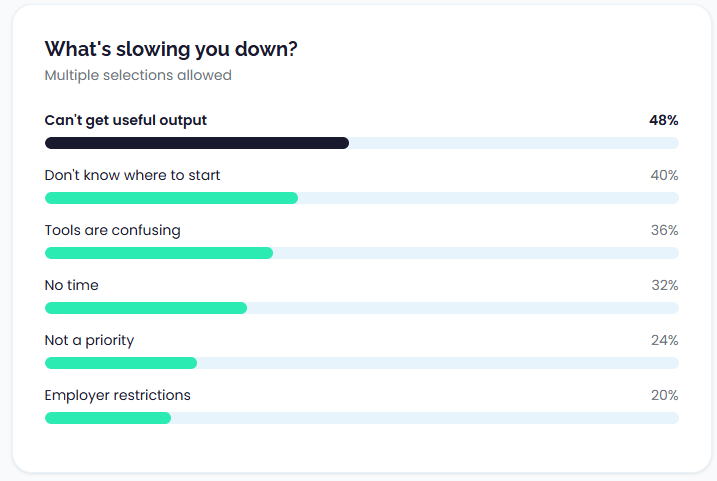Image resolution: width=717 pixels, height=481 pixels.
Task: Click the progress bar for "Not a priority"
Action: pos(121,363)
